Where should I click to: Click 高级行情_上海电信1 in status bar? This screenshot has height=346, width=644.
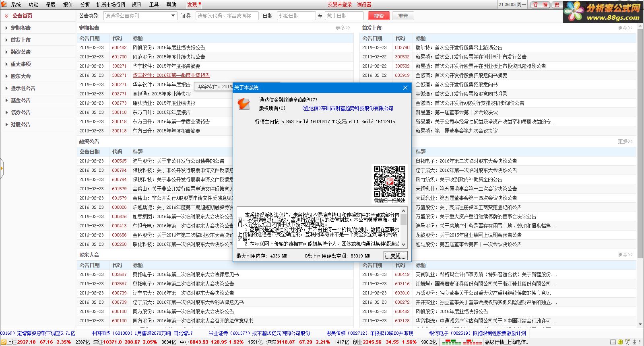[x=506, y=342]
